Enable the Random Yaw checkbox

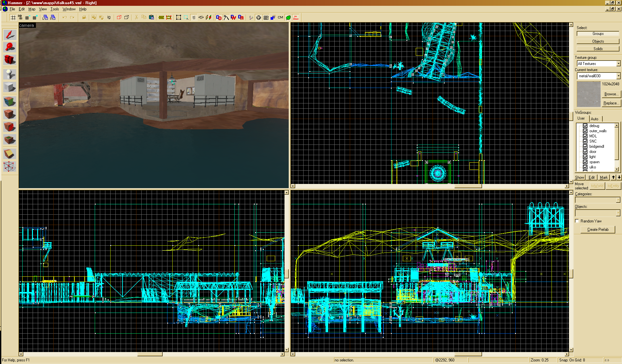coord(577,221)
